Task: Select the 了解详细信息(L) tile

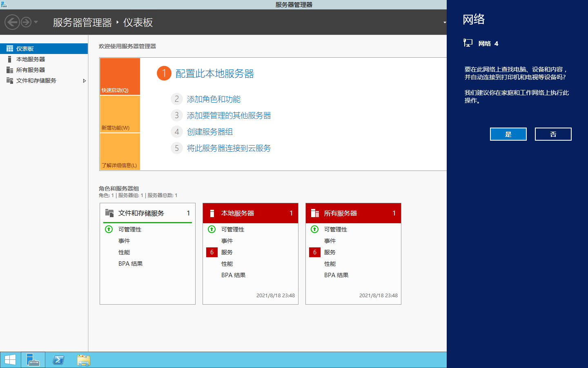Action: [120, 152]
